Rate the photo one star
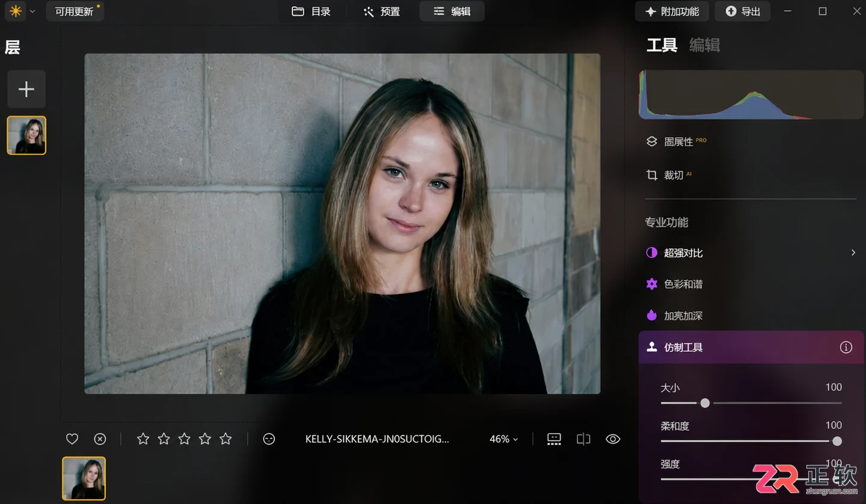Image resolution: width=866 pixels, height=504 pixels. tap(143, 439)
